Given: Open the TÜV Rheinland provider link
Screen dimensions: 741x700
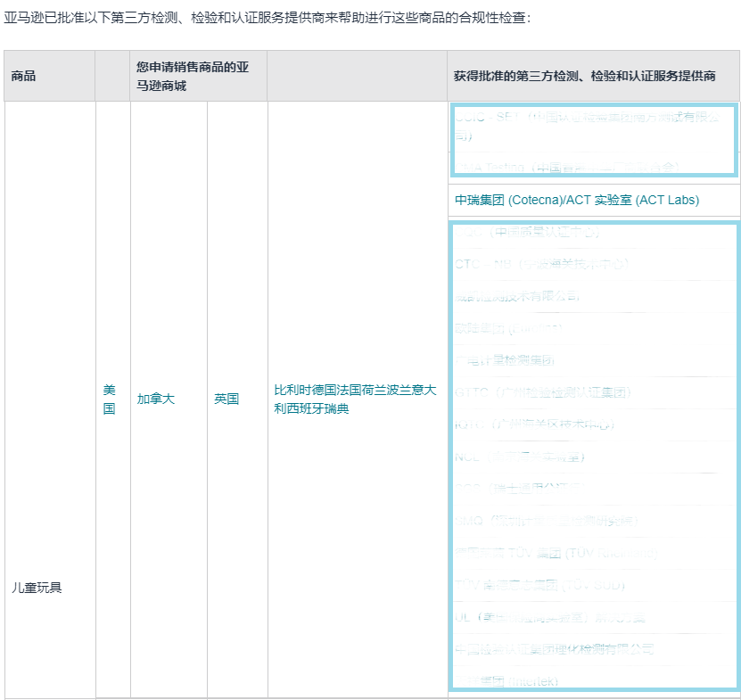Looking at the screenshot, I should click(556, 553).
